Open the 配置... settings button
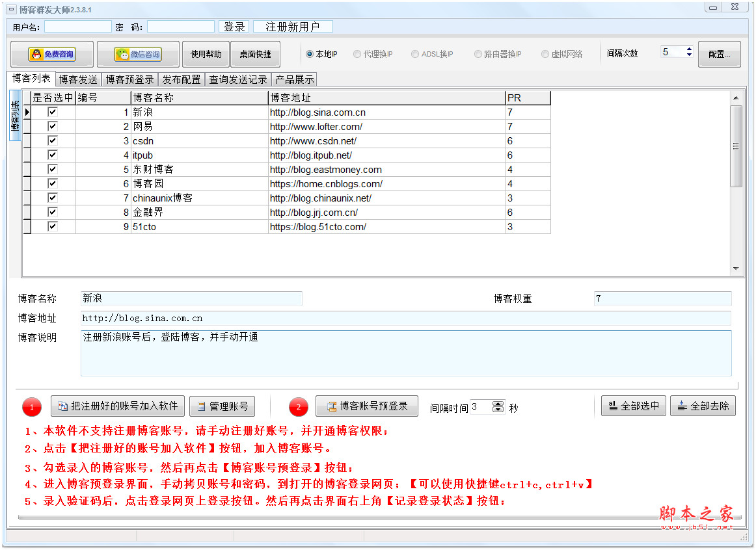 click(x=719, y=55)
